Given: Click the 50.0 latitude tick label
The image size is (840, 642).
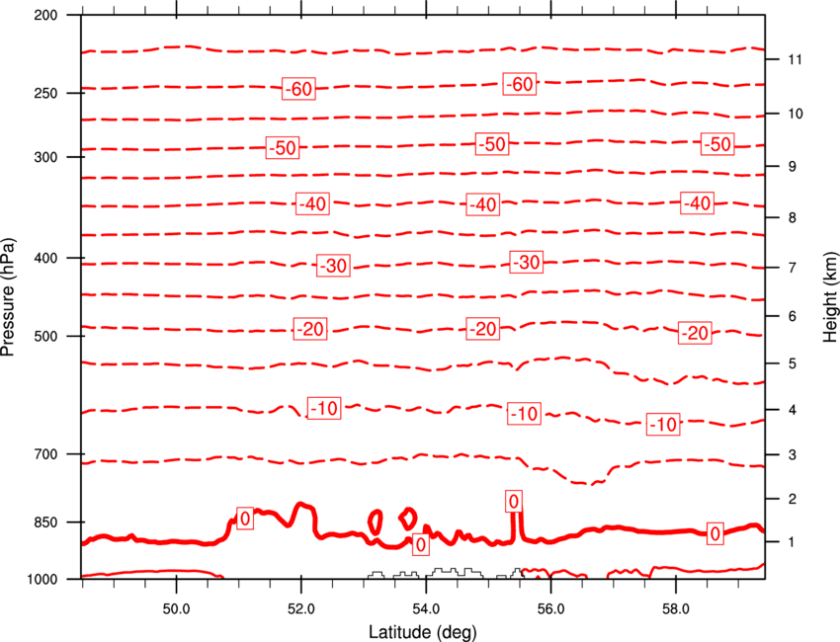Looking at the screenshot, I should coord(176,609).
